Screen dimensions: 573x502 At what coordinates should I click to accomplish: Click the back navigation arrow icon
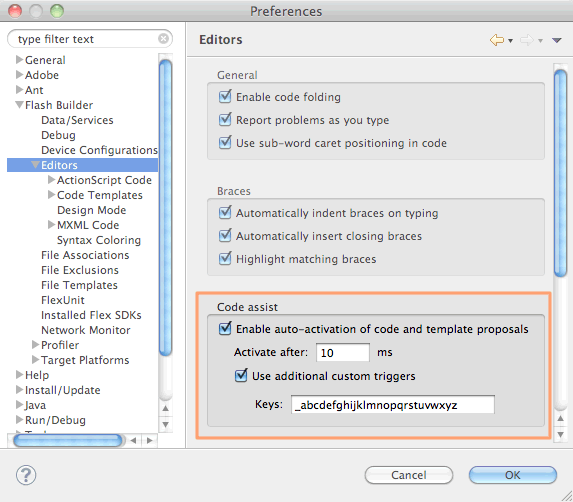coord(497,40)
